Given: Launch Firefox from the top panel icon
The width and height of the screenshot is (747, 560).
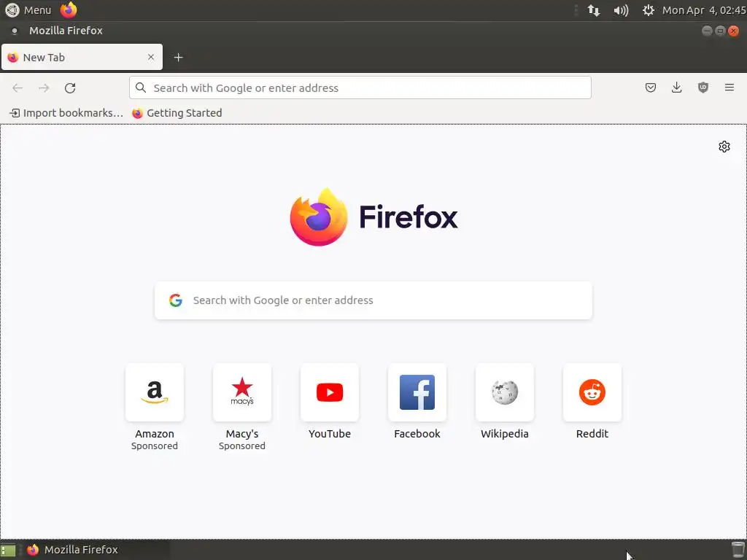Looking at the screenshot, I should coord(69,9).
